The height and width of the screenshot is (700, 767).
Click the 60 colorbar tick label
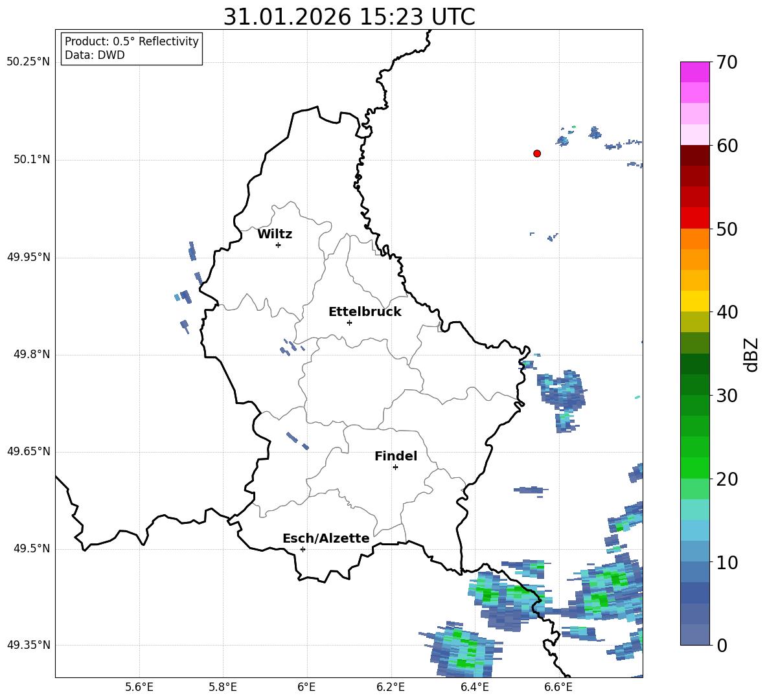coord(727,146)
